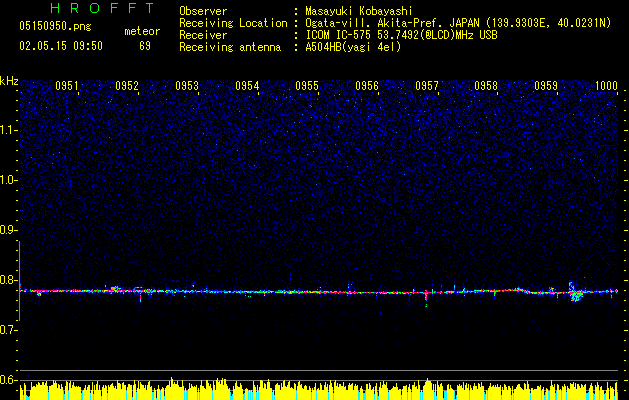Click the 0952 time marker

(x=127, y=85)
